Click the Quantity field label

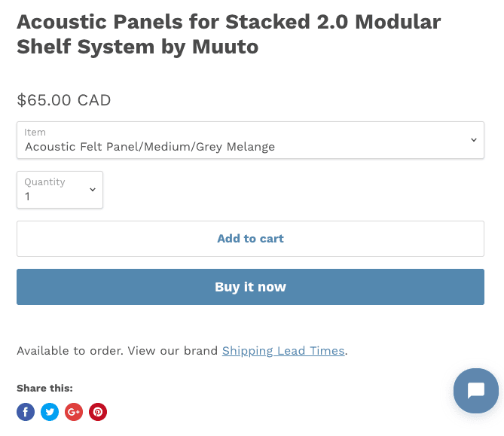tap(44, 182)
